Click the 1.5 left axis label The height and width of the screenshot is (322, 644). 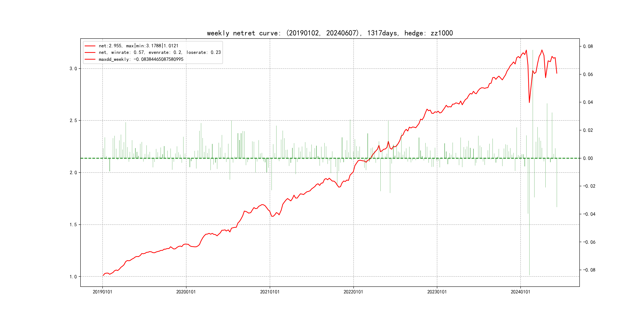73,225
